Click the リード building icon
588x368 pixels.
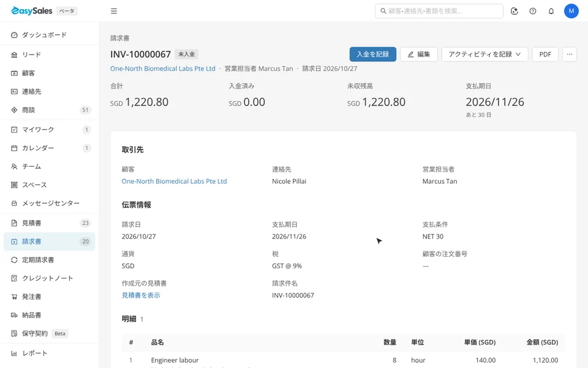[14, 55]
